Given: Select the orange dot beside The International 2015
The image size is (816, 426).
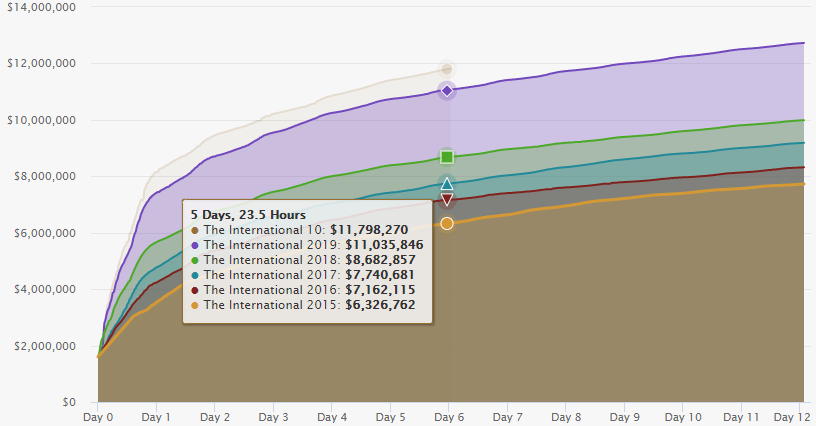Looking at the screenshot, I should click(195, 305).
